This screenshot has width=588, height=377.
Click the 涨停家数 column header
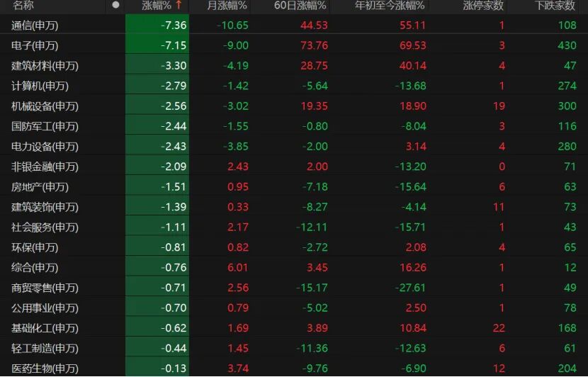pos(483,5)
